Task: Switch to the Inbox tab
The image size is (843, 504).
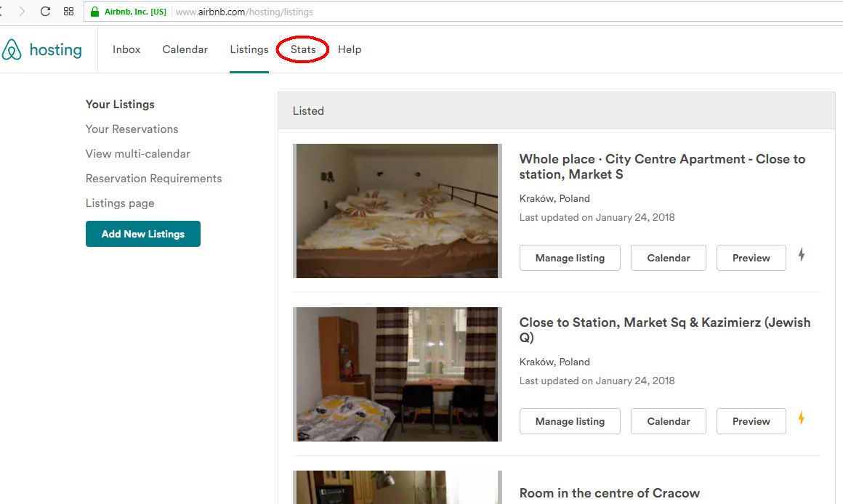Action: [x=126, y=49]
